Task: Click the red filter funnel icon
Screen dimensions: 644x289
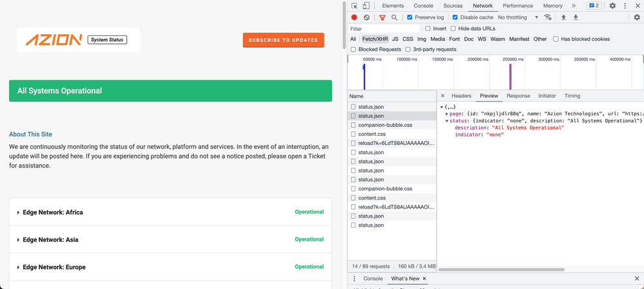Action: point(382,17)
